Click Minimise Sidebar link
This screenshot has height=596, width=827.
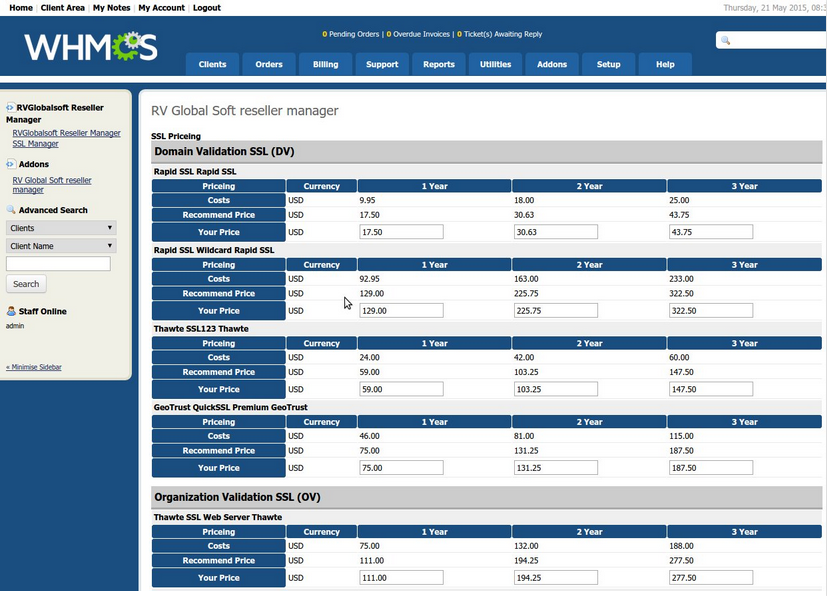(34, 367)
